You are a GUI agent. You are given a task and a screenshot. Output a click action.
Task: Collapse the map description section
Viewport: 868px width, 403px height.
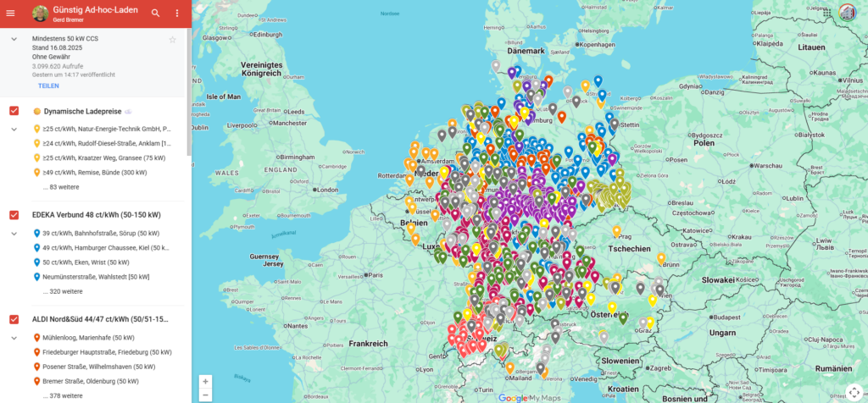click(14, 39)
